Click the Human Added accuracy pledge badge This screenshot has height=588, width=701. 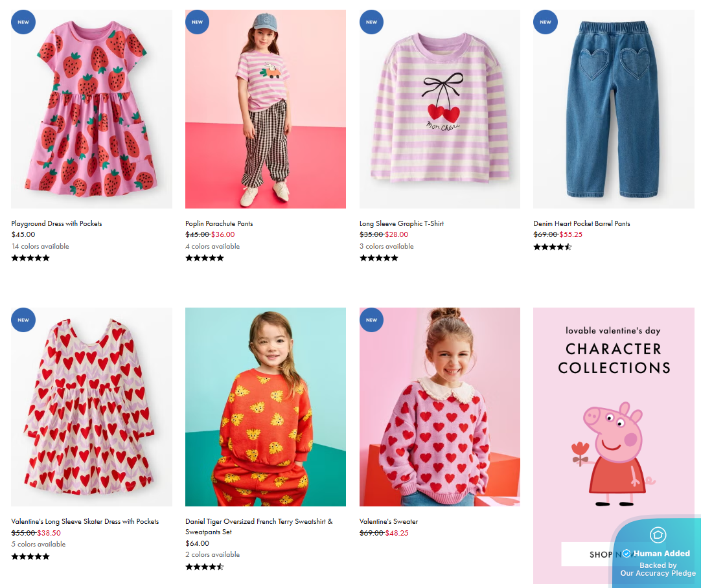[658, 554]
